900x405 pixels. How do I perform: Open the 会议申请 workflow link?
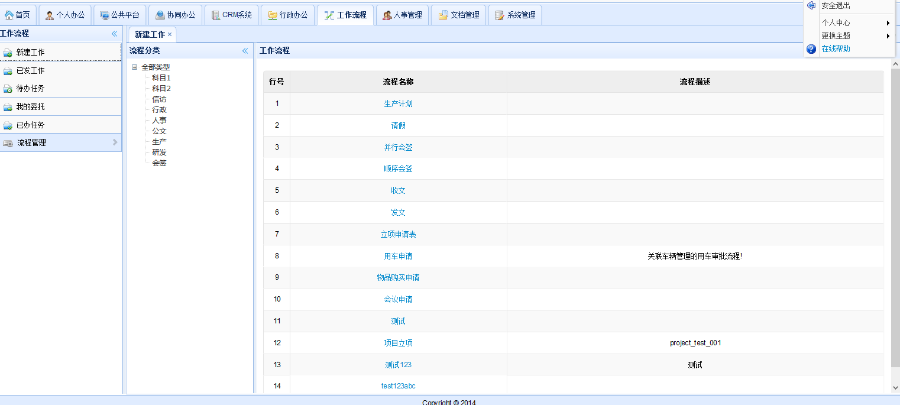398,299
